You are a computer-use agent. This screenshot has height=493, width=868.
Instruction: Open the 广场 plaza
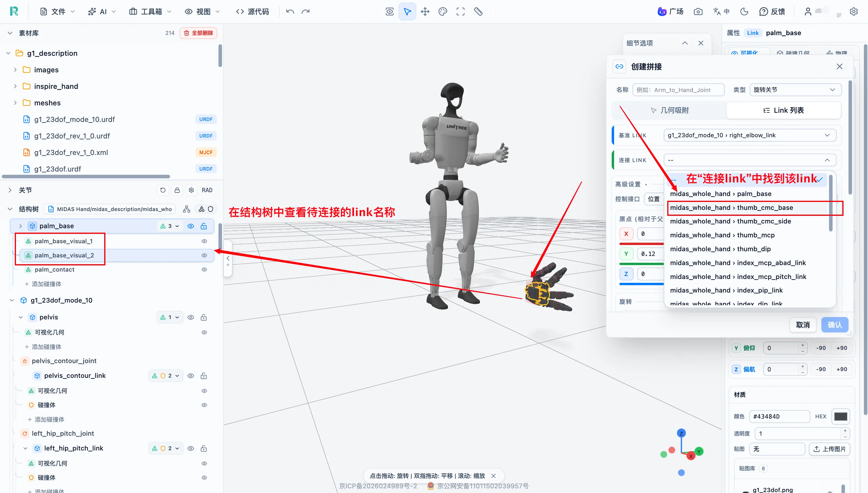(x=670, y=12)
